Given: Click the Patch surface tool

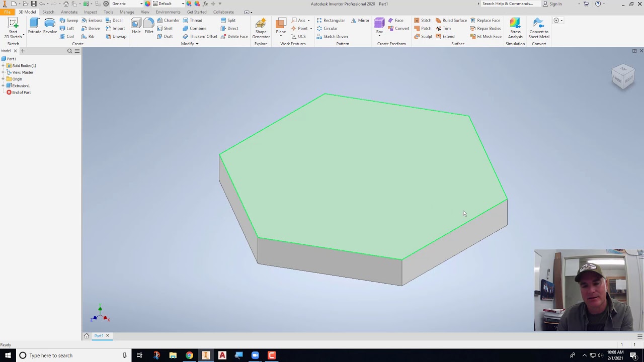Looking at the screenshot, I should pyautogui.click(x=423, y=29).
